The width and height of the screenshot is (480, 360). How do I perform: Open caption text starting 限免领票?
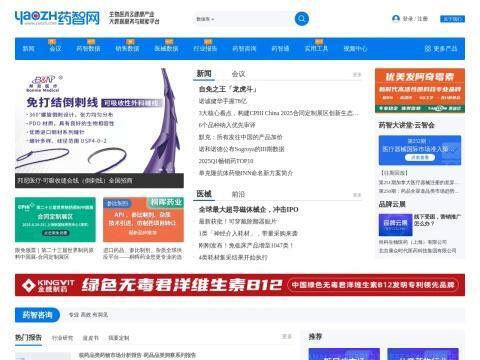click(x=54, y=254)
